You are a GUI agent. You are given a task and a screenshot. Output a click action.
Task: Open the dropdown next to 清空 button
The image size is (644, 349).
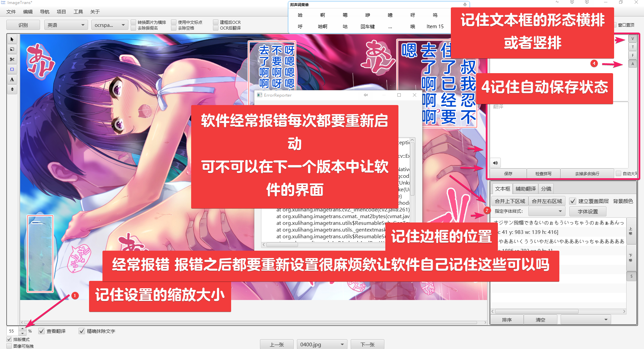point(586,319)
